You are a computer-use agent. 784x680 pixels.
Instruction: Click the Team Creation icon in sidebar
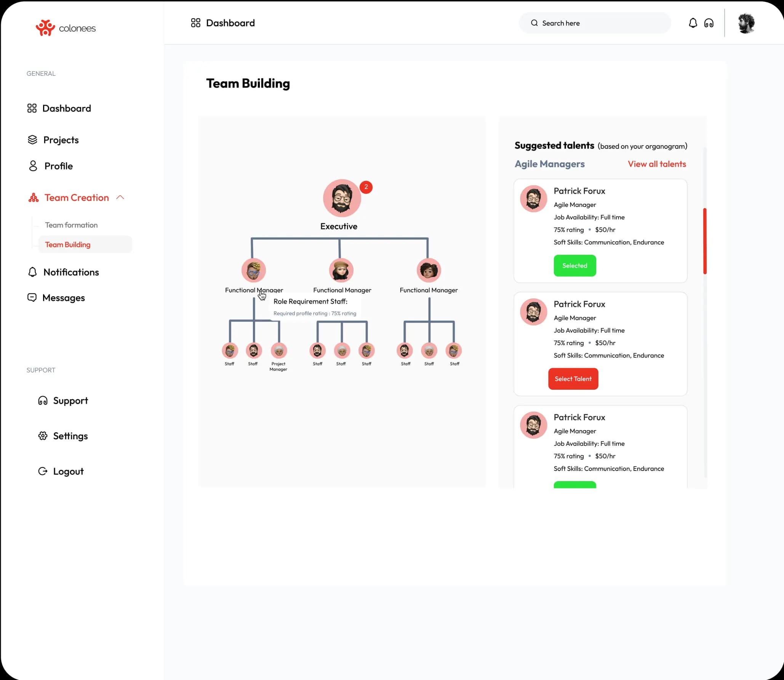pos(31,197)
